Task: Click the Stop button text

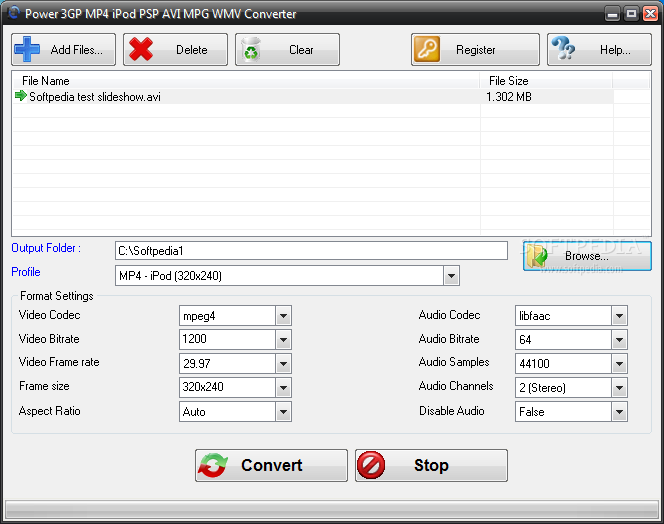Action: point(431,466)
